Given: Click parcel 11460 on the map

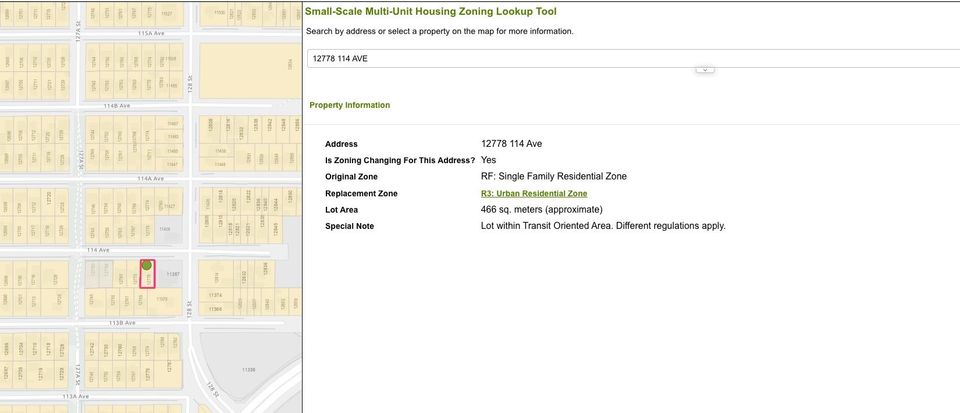Looking at the screenshot, I should click(x=172, y=137).
